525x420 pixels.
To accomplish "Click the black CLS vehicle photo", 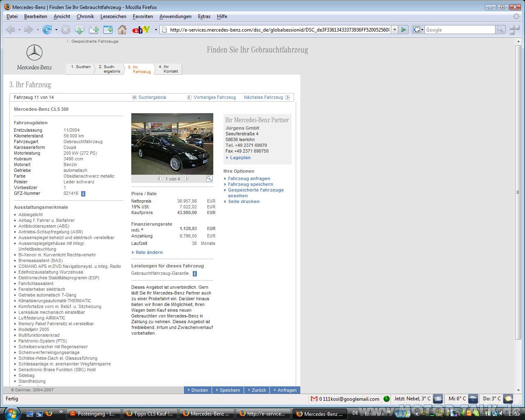I will [172, 144].
